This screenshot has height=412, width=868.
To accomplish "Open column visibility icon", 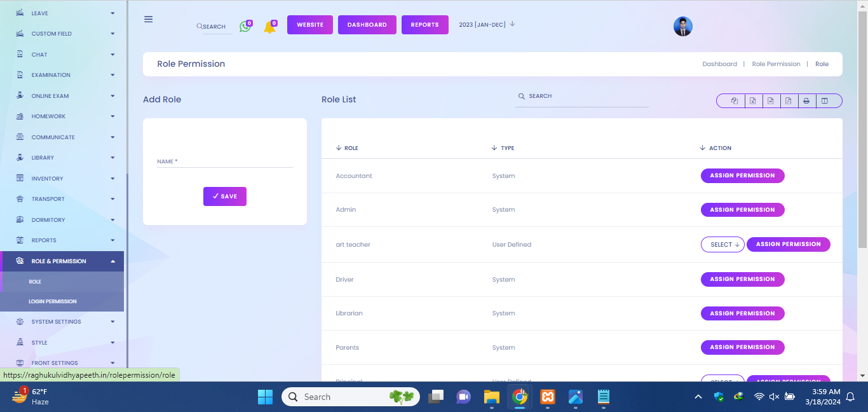I will pos(824,101).
